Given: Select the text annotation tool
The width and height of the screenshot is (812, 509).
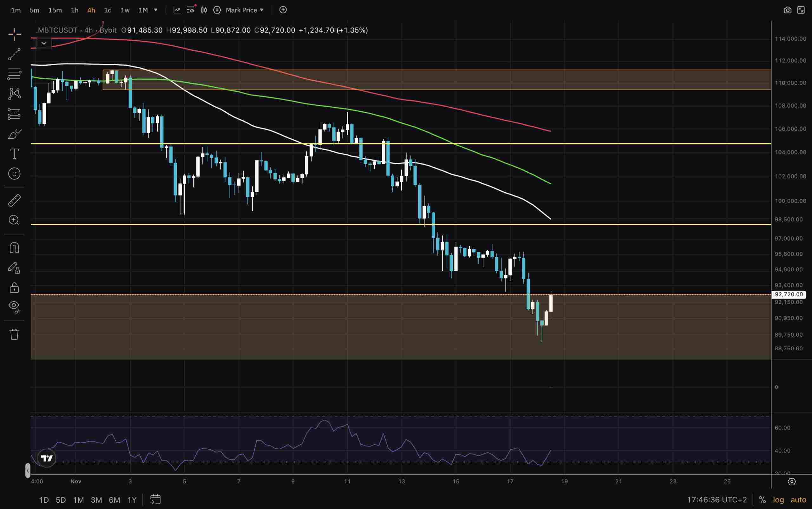Looking at the screenshot, I should [x=14, y=154].
